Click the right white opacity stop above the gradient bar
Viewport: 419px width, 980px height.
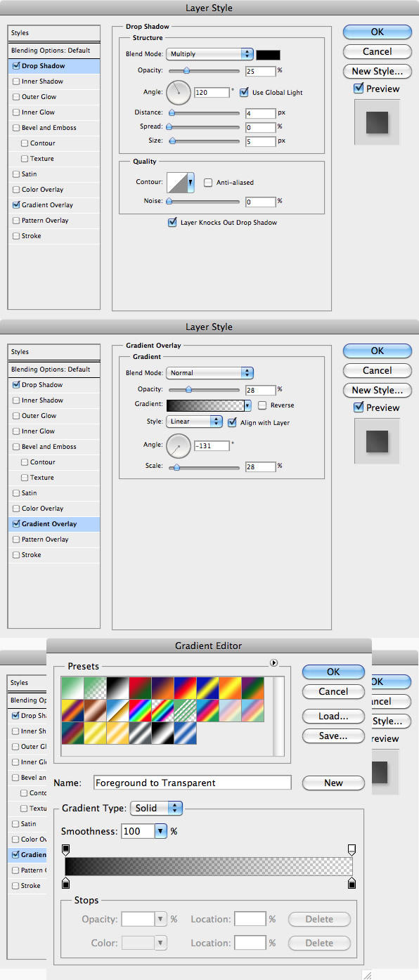tap(352, 850)
